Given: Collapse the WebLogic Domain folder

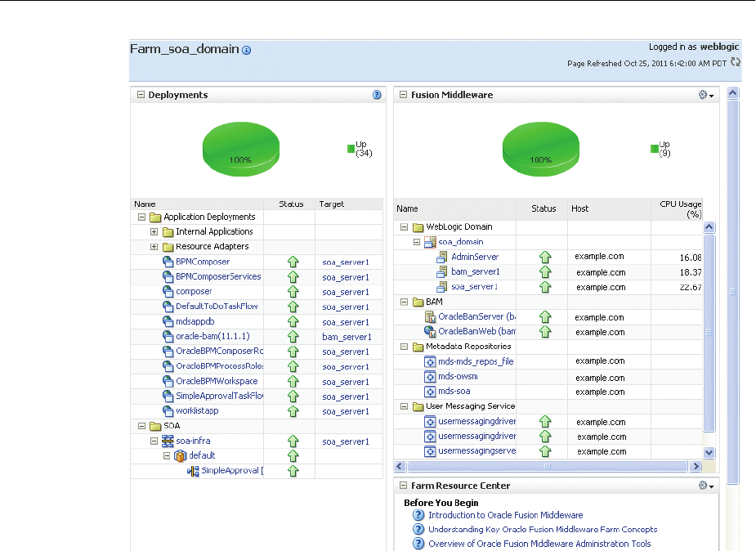Looking at the screenshot, I should click(404, 226).
